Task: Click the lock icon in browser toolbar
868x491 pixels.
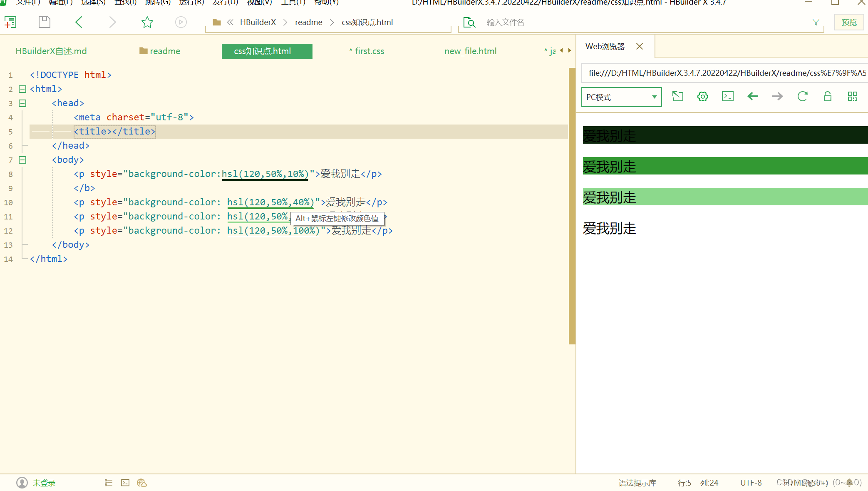Action: click(827, 96)
